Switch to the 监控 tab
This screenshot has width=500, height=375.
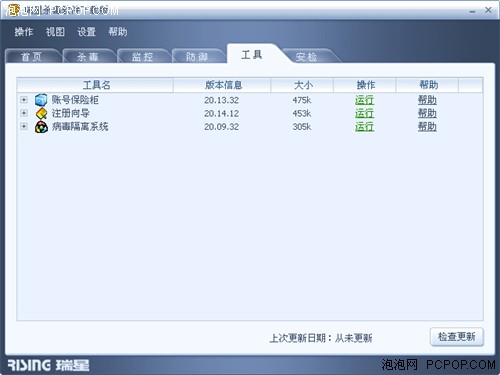tap(142, 56)
